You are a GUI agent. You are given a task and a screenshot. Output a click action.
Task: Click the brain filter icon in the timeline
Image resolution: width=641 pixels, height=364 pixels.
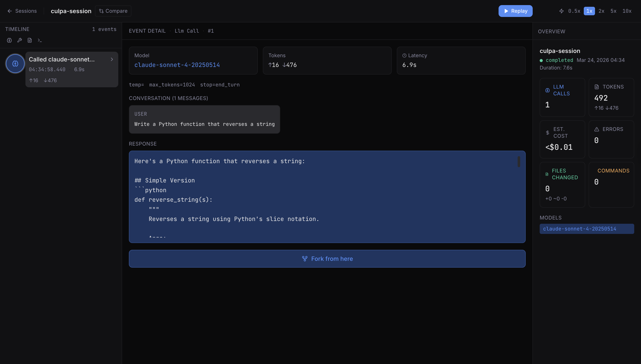(9, 40)
